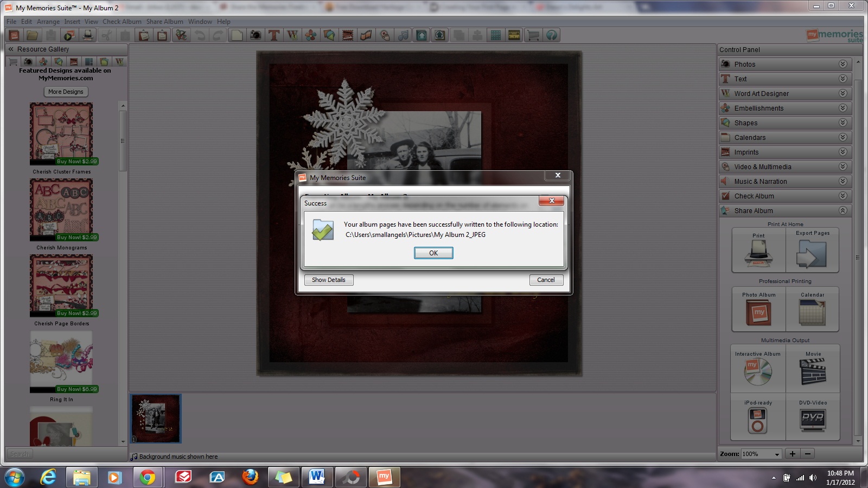This screenshot has width=868, height=488.
Task: Click the help question mark toolbar icon
Action: pos(552,36)
